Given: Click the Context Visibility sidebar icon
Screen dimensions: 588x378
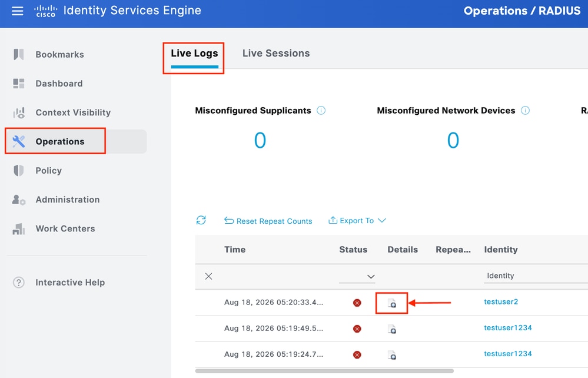Looking at the screenshot, I should click(19, 112).
